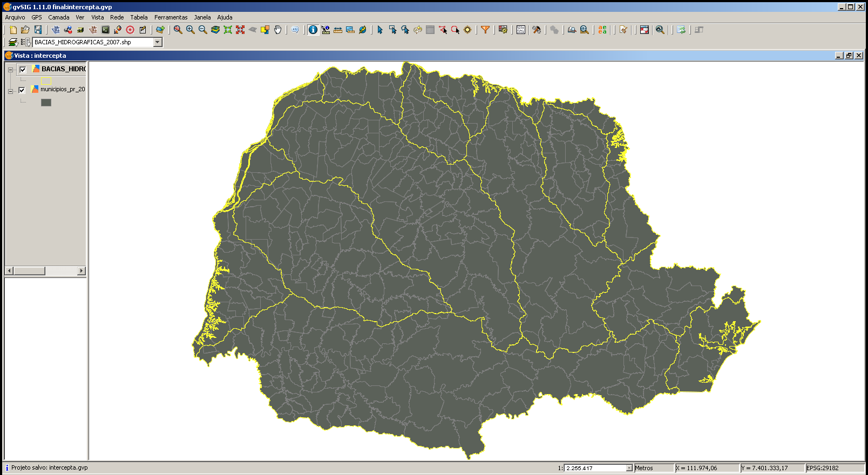Click the zoom in magnifier tool
The image size is (868, 475).
[190, 30]
